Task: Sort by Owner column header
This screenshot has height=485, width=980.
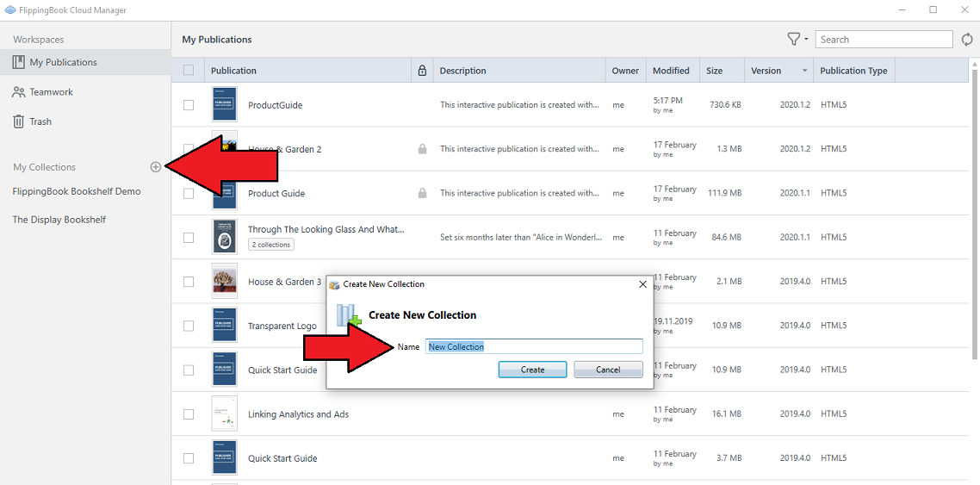Action: point(625,71)
